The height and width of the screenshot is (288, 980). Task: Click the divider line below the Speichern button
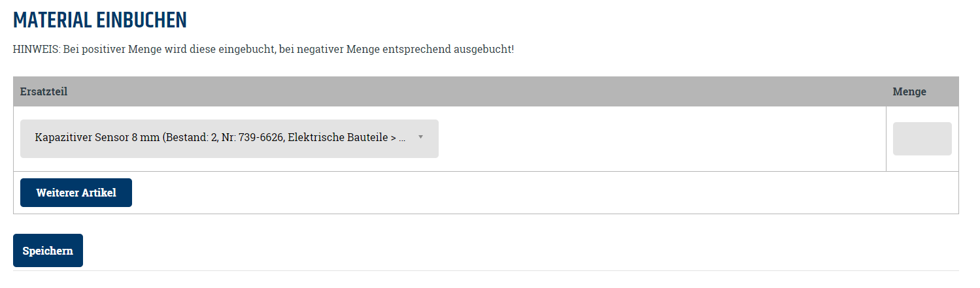tap(486, 270)
